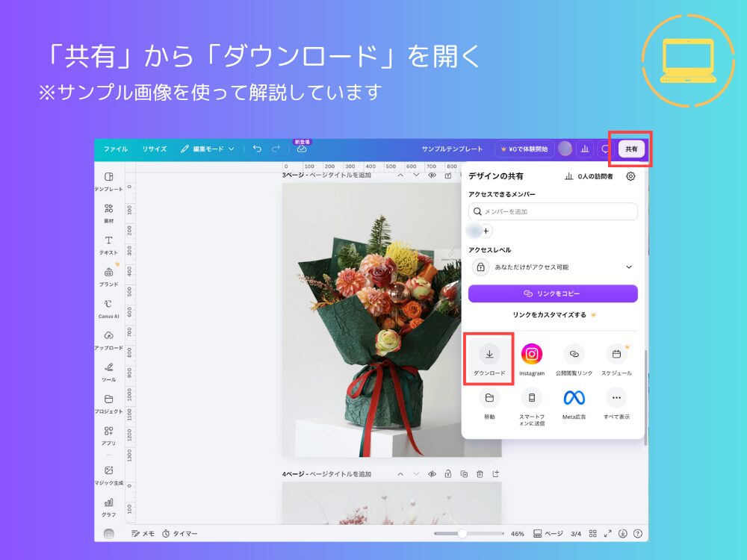This screenshot has width=747, height=560.
Task: Click the add member plus button
Action: coord(486,231)
